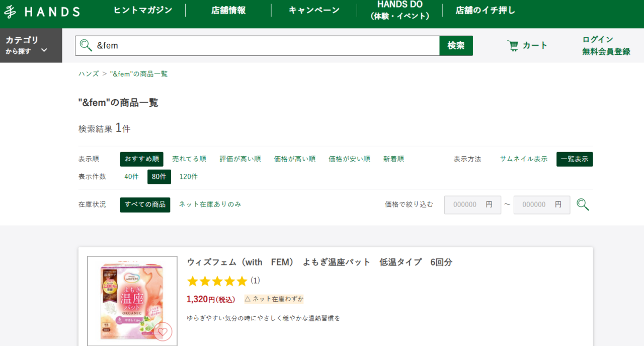Screen dimensions: 644x346
Task: Click the 無料会員登録 link
Action: click(606, 51)
